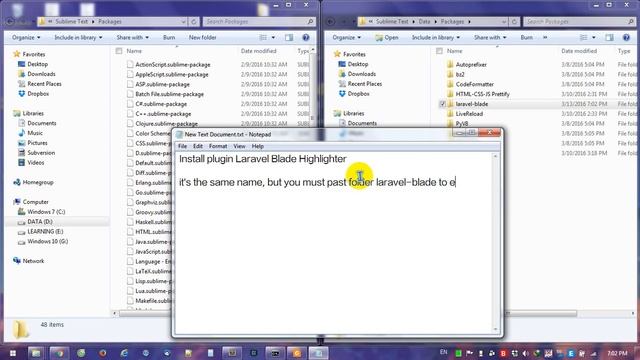Refresh the right Explorer address bar
The image size is (640, 360).
pos(514,22)
